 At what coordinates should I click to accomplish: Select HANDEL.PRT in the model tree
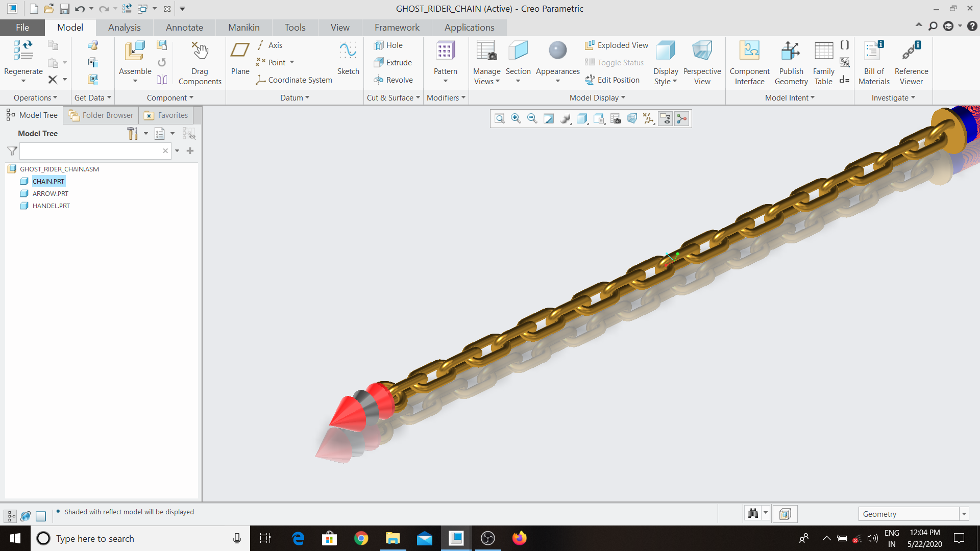point(51,206)
